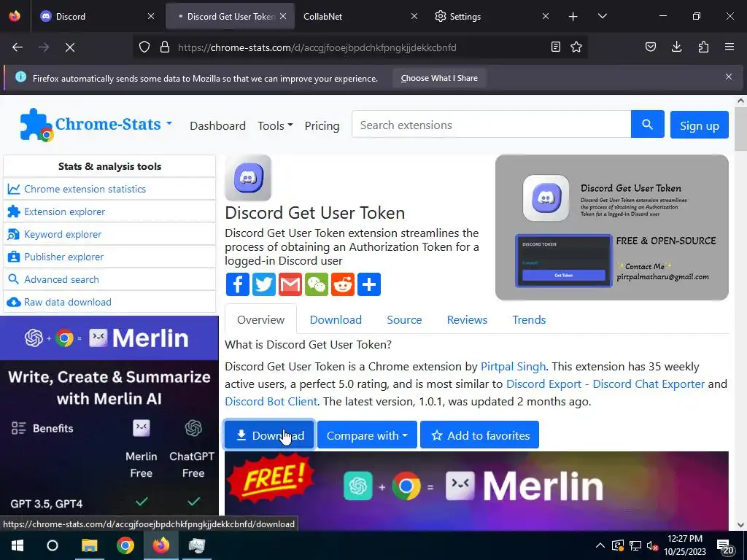Open the blue plus more-sharing icon
747x560 pixels.
[x=368, y=284]
